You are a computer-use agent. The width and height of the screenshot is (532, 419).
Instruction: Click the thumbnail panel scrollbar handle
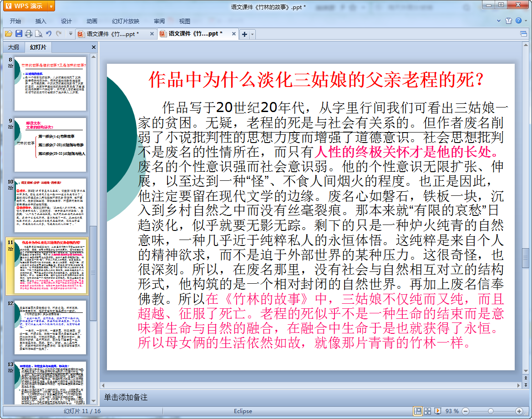(94, 273)
